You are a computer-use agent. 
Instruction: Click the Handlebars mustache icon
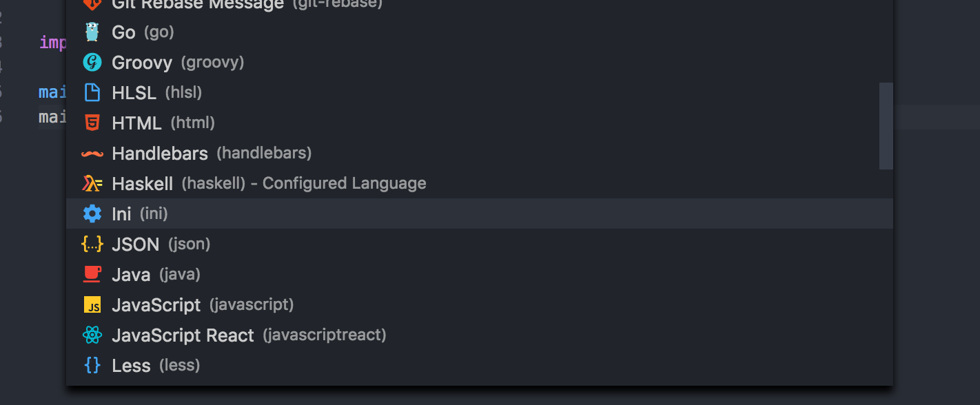(x=92, y=153)
